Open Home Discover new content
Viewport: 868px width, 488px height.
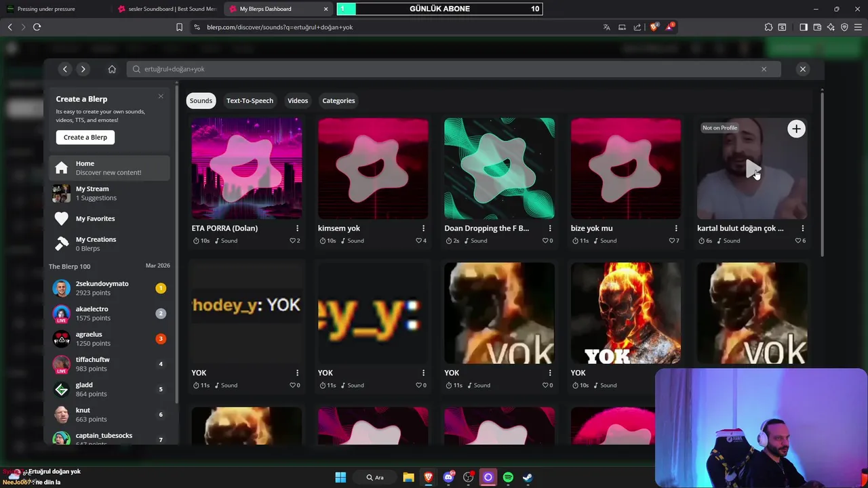point(109,168)
